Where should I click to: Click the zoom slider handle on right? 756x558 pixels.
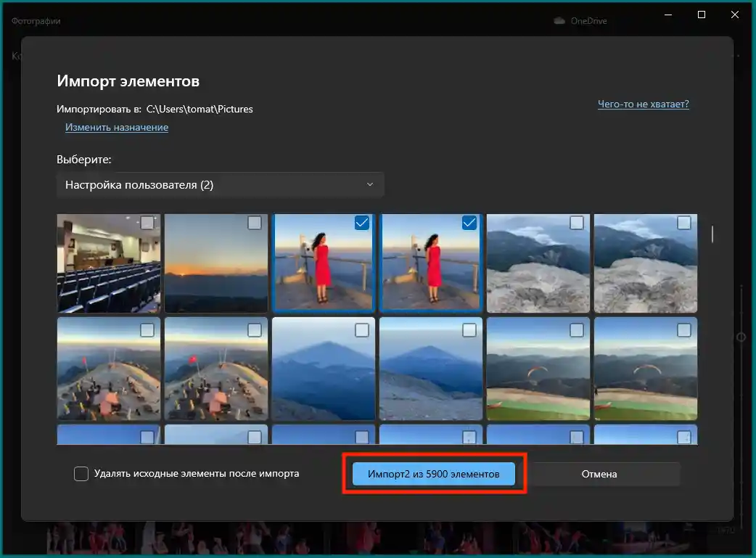(741, 337)
